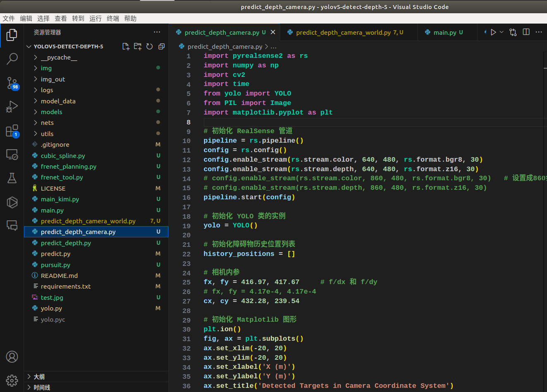The height and width of the screenshot is (392, 547).
Task: Open the run button dropdown arrow
Action: tap(501, 32)
